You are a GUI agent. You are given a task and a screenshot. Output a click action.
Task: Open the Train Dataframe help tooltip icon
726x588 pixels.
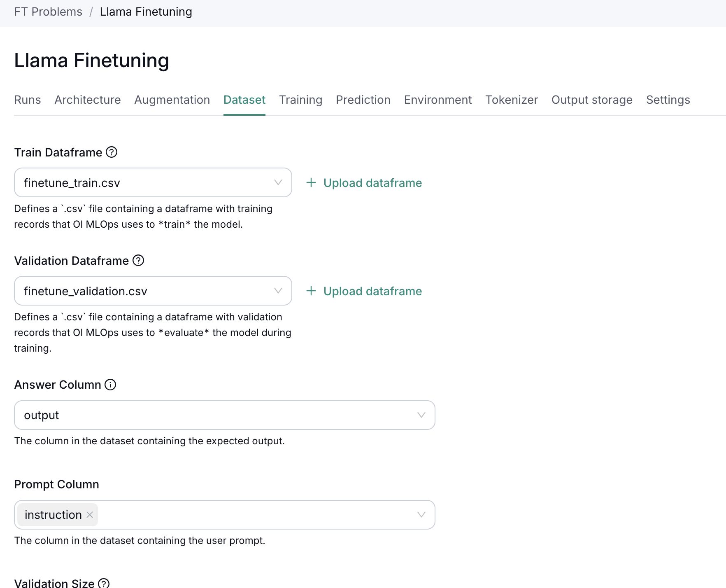click(111, 152)
